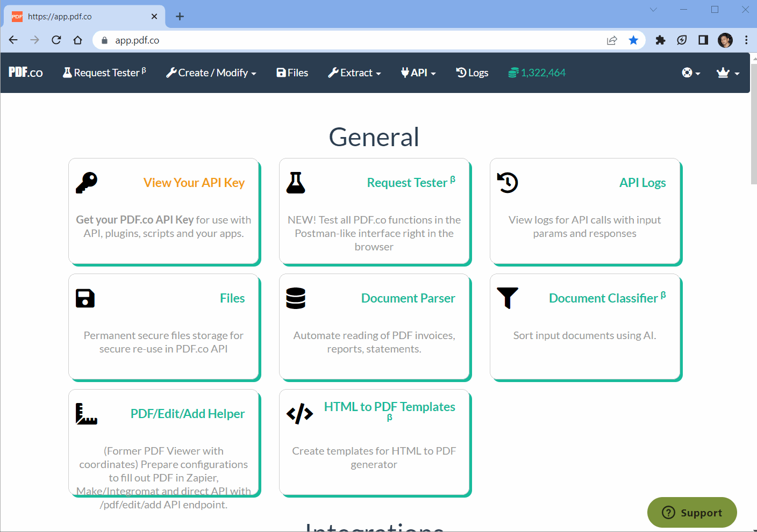Reload the page with refresh icon
This screenshot has height=532, width=757.
(x=56, y=40)
